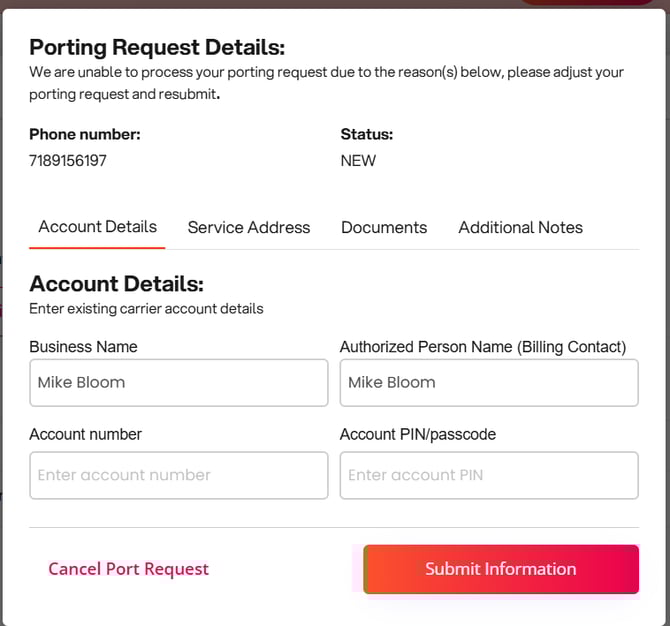Image resolution: width=670 pixels, height=626 pixels.
Task: Focus the Enter account PIN field
Action: click(x=489, y=475)
